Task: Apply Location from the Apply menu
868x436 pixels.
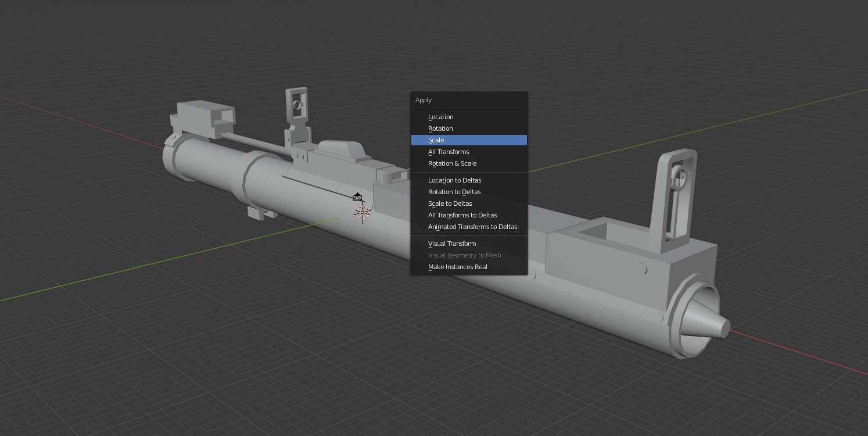Action: pyautogui.click(x=440, y=117)
